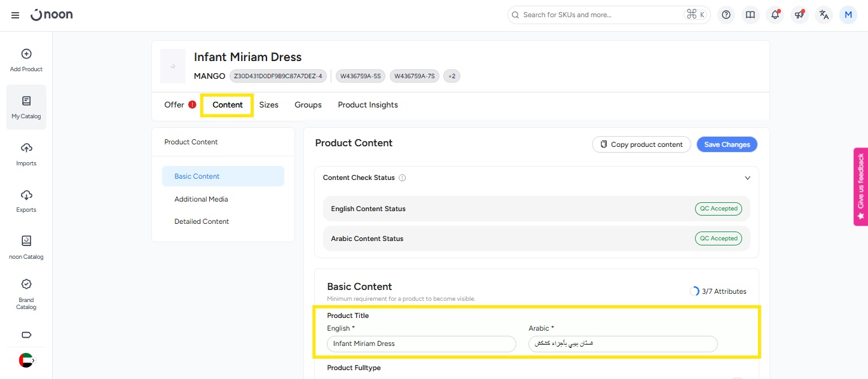The image size is (868, 379).
Task: Click Copy product content button
Action: [641, 144]
